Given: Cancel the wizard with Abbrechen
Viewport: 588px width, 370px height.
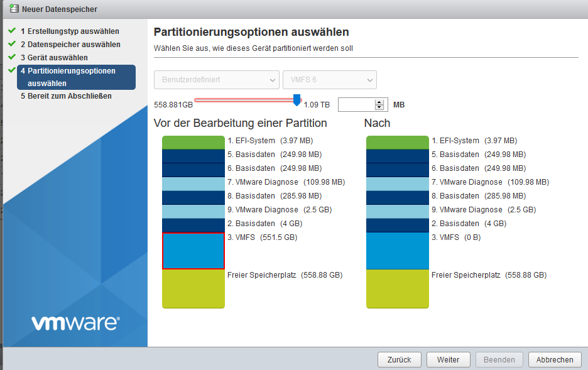Looking at the screenshot, I should coord(555,360).
